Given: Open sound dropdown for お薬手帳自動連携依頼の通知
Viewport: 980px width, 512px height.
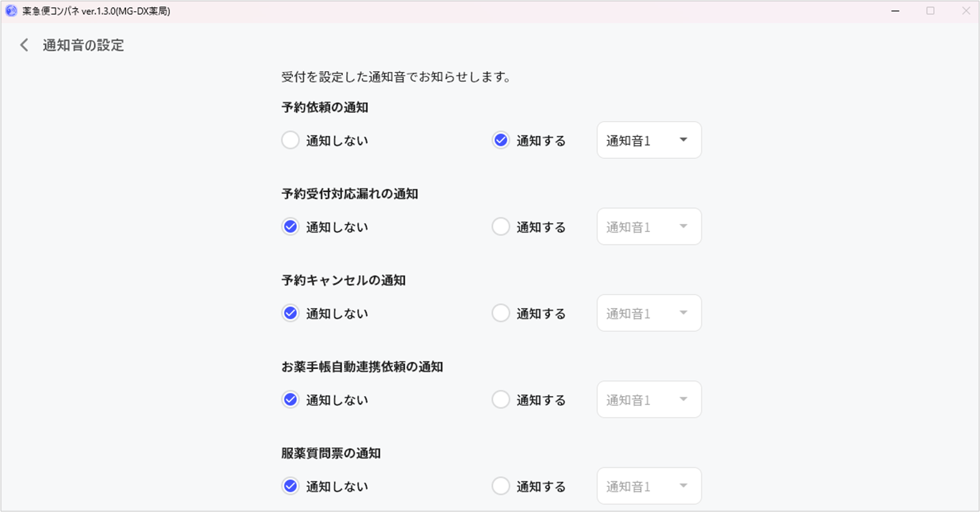Looking at the screenshot, I should tap(649, 400).
